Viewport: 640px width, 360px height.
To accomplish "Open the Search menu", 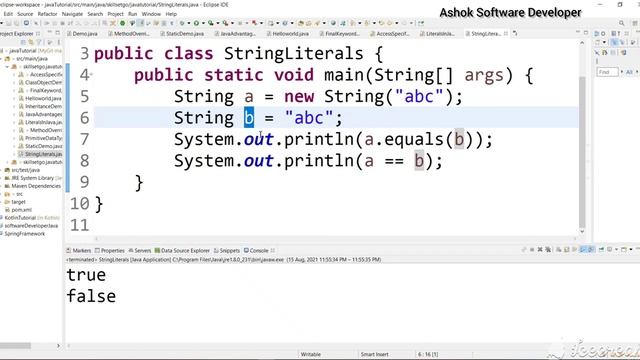I will (x=95, y=14).
